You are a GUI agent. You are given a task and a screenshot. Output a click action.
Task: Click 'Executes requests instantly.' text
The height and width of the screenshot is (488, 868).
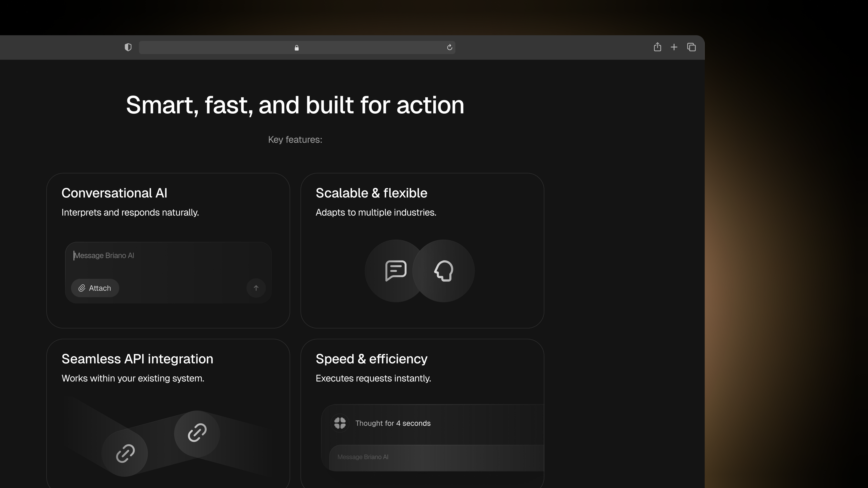(373, 379)
